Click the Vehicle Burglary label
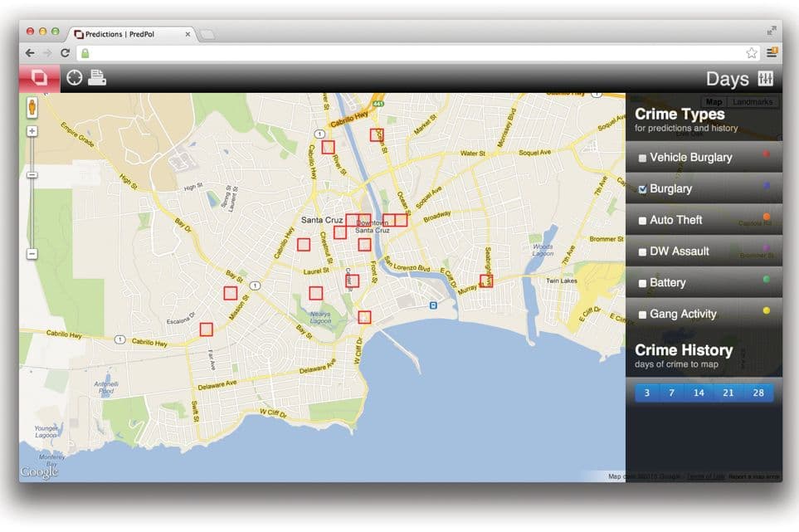This screenshot has height=532, width=799. coord(691,158)
